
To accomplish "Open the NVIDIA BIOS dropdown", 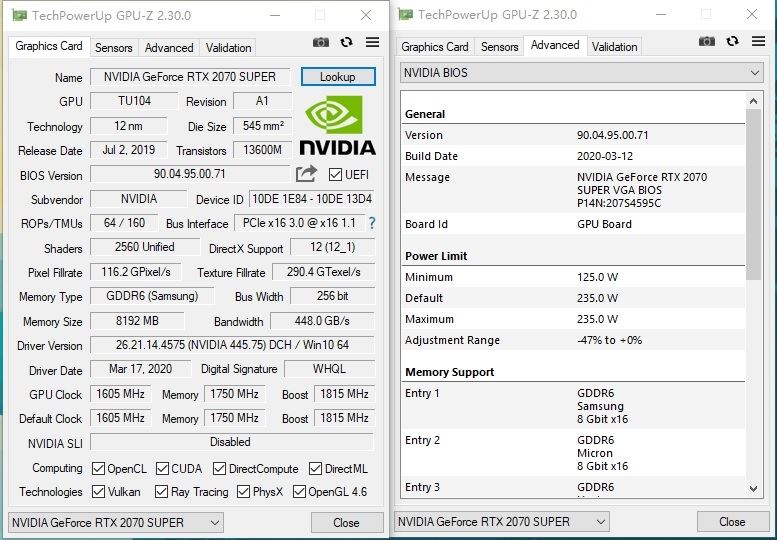I will click(581, 73).
